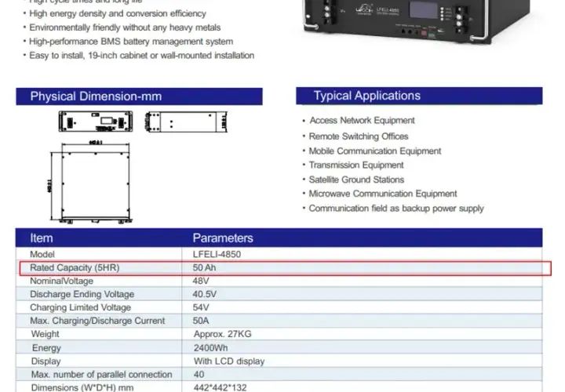
Task: Click the 'Display' row label
Action: click(46, 361)
